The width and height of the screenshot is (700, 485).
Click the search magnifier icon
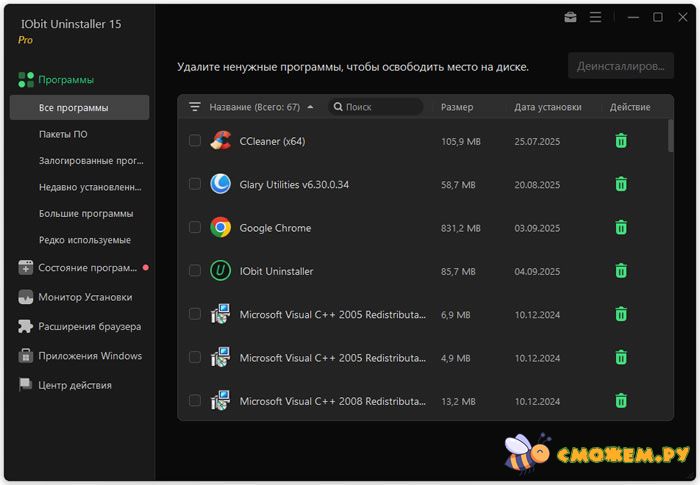[338, 107]
